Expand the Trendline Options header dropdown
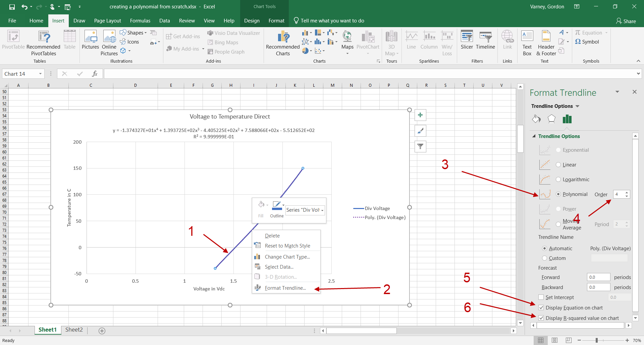 coord(577,106)
